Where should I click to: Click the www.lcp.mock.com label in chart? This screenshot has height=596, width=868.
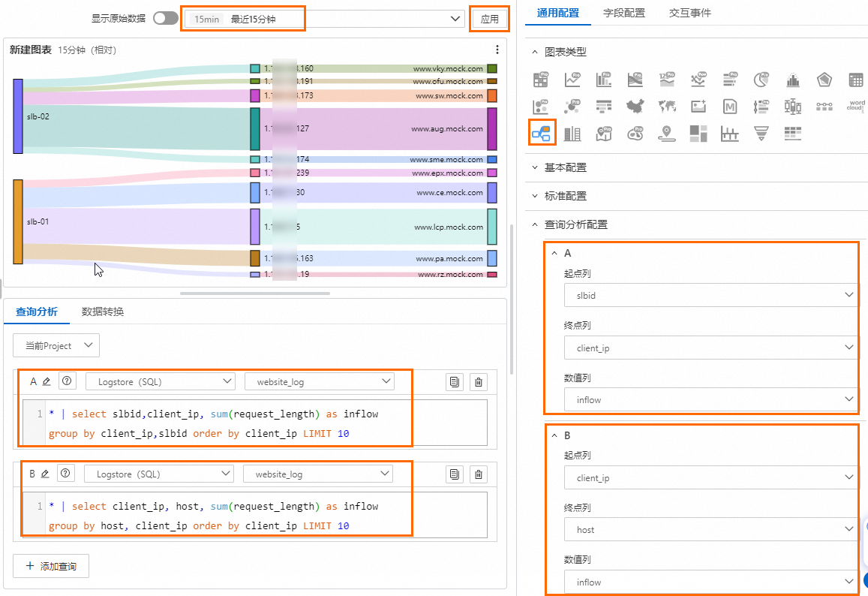[x=449, y=227]
